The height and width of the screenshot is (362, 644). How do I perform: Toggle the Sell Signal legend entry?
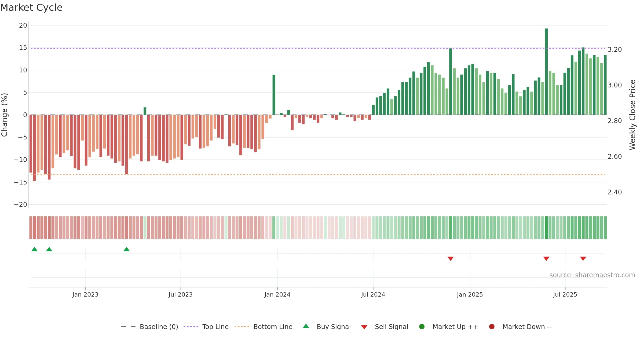pyautogui.click(x=385, y=327)
